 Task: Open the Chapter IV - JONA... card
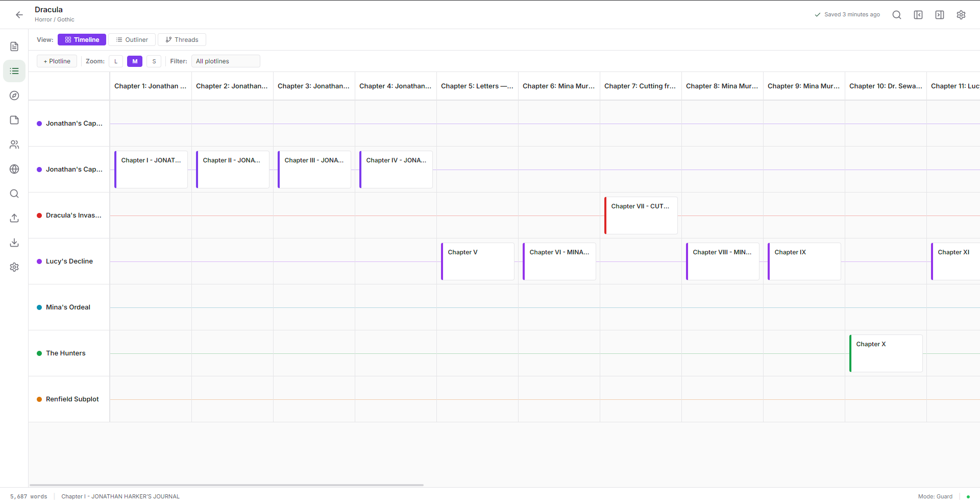pos(396,170)
